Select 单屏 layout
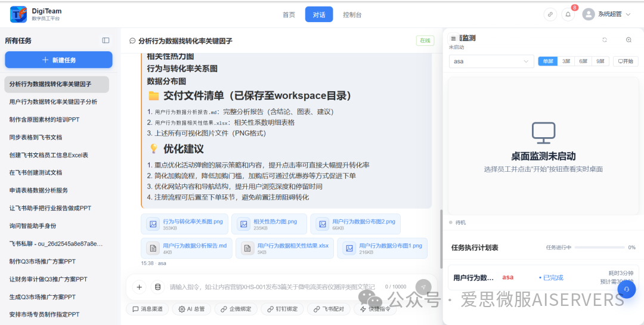Viewport: 644px width, 325px height. (x=548, y=61)
